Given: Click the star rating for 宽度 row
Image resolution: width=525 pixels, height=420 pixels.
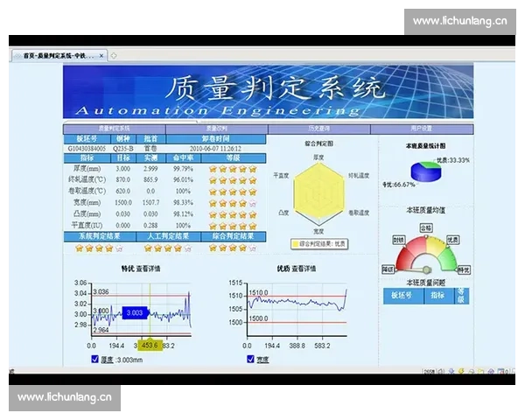Looking at the screenshot, I should (x=233, y=203).
